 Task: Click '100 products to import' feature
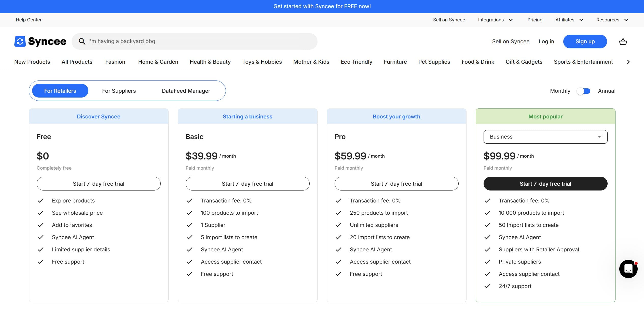[x=229, y=213]
